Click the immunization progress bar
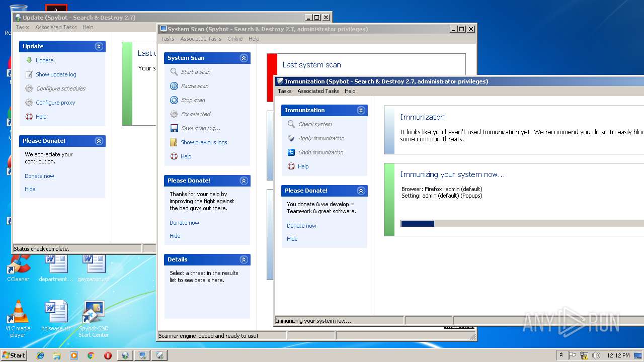The width and height of the screenshot is (644, 362). coord(522,224)
